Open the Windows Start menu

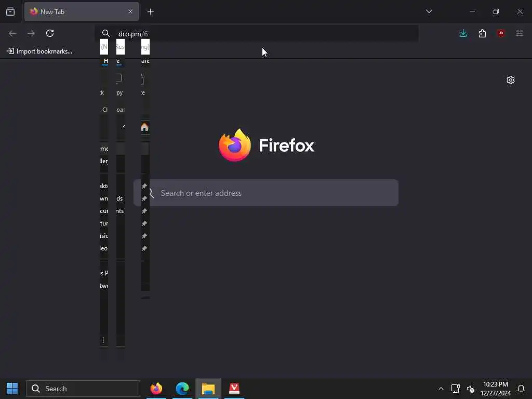pyautogui.click(x=12, y=389)
